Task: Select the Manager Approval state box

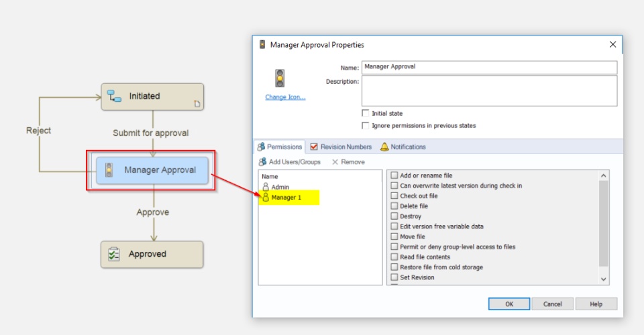Action: tap(152, 170)
